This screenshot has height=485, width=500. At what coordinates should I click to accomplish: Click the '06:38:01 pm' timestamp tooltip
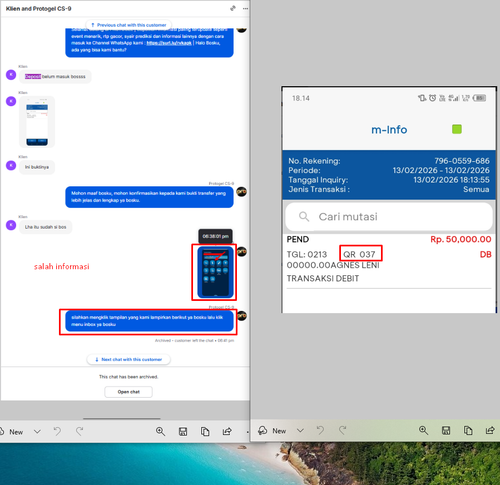click(x=216, y=236)
